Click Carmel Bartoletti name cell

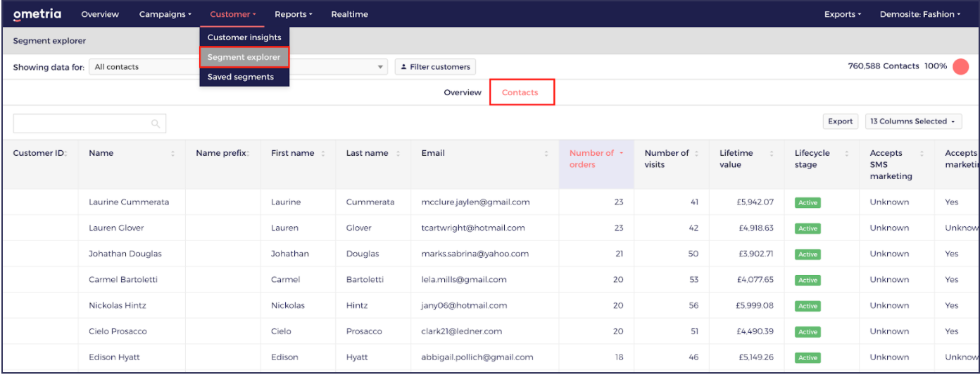pyautogui.click(x=123, y=280)
